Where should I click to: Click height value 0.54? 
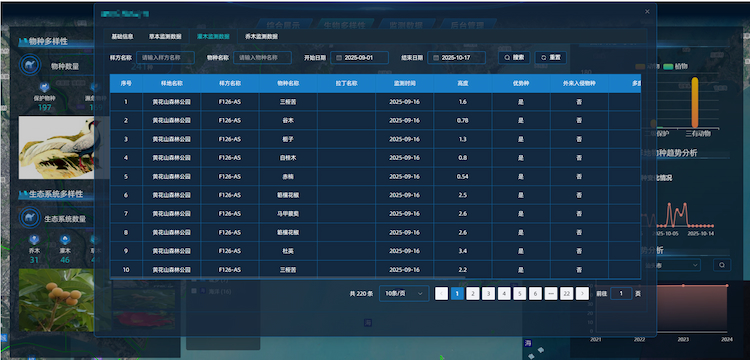[x=463, y=176]
